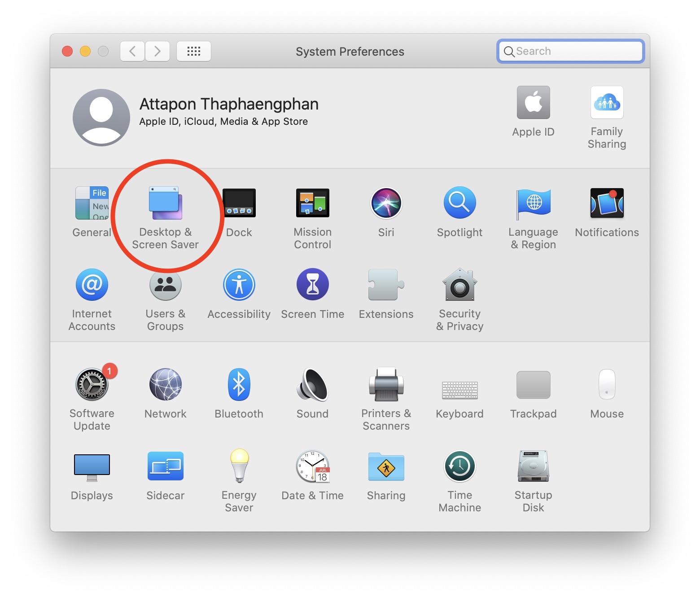
Task: Open the Sidecar preference pane
Action: 165,467
